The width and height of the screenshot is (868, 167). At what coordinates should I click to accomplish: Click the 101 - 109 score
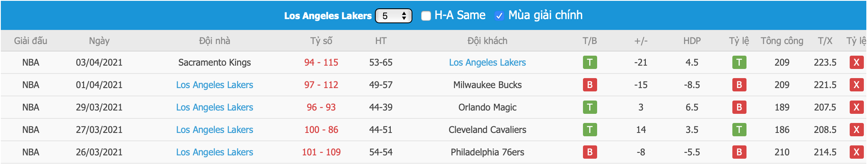click(321, 152)
